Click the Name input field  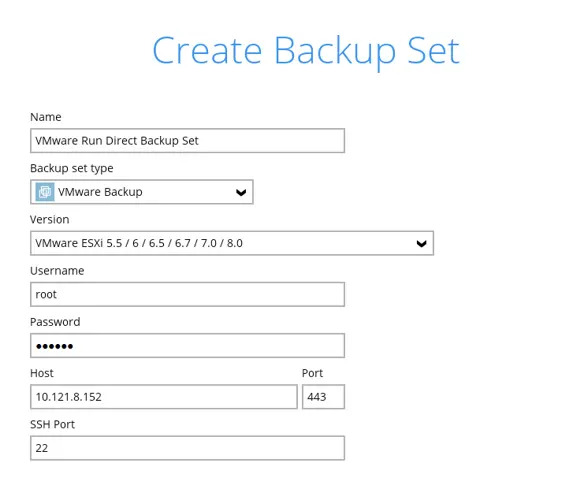pyautogui.click(x=187, y=140)
